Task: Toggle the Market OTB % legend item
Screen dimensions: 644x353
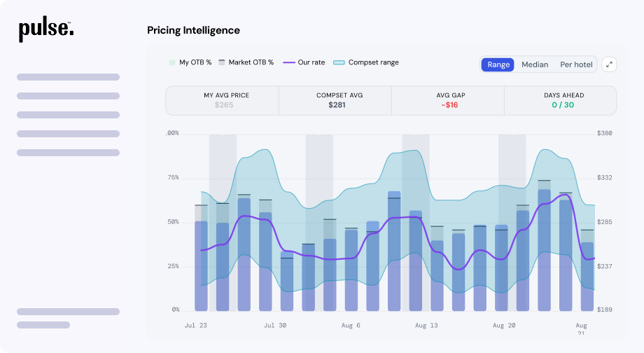Action: pyautogui.click(x=246, y=62)
